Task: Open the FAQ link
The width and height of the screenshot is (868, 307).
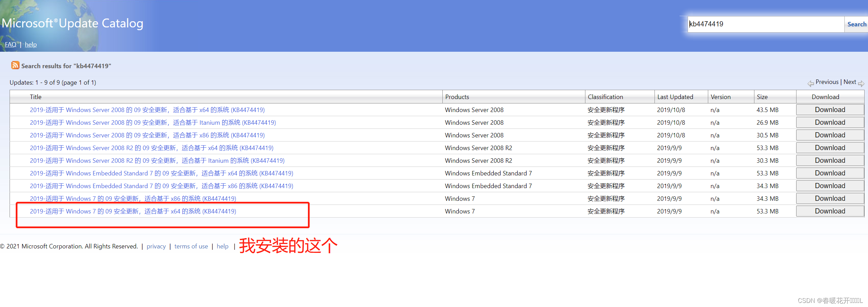Action: tap(11, 45)
